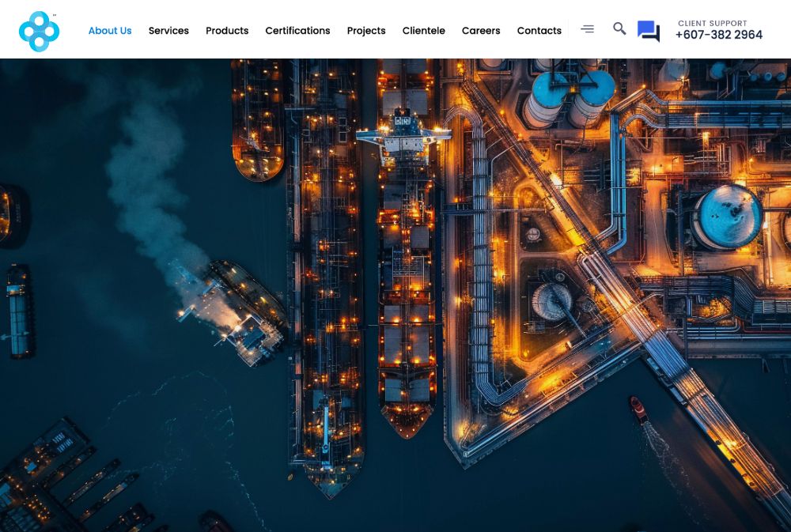Navigate to Projects in the header
Image resolution: width=791 pixels, height=532 pixels.
tap(366, 31)
